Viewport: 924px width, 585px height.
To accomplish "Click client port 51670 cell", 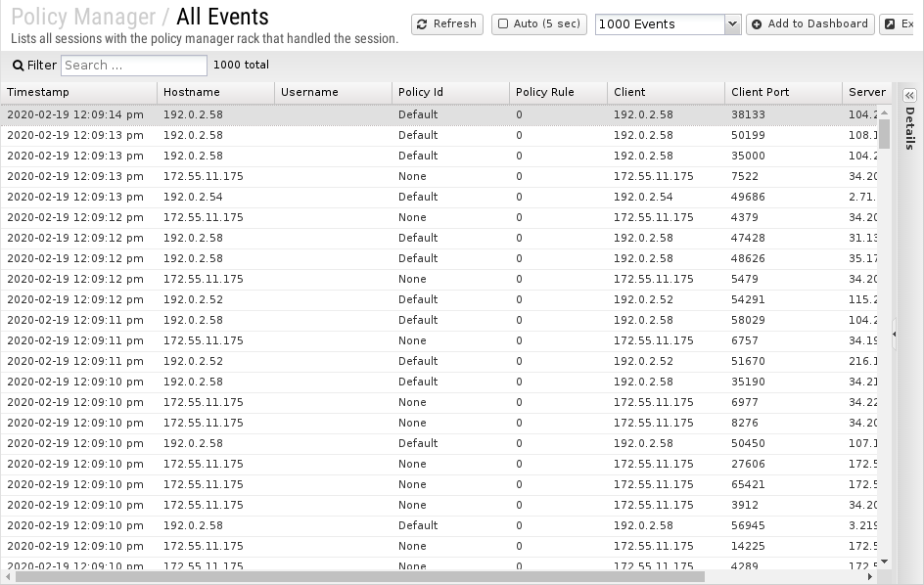I will click(x=783, y=362).
